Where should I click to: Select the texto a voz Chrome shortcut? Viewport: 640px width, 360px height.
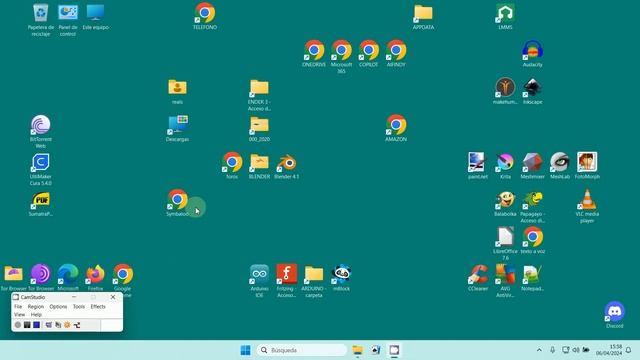[533, 240]
